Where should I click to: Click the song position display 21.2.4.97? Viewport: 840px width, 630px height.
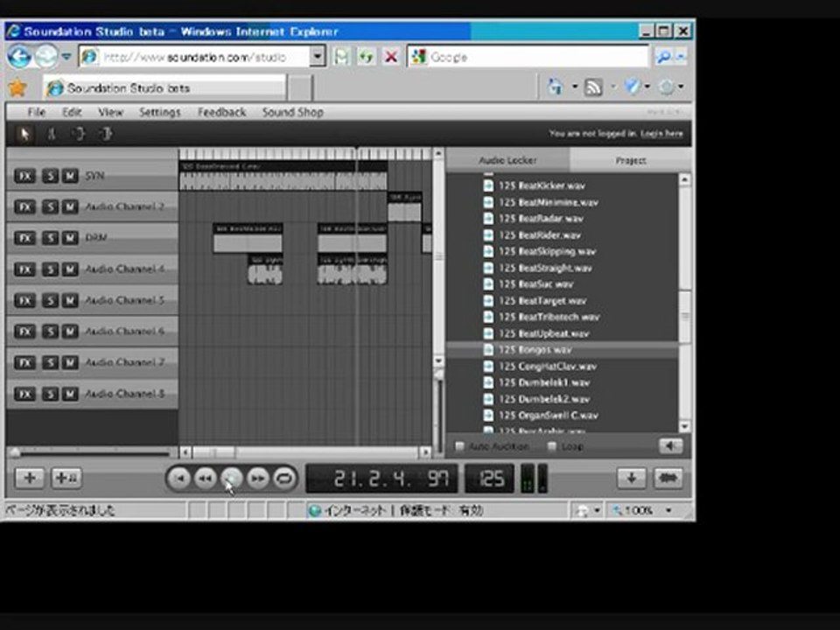point(381,479)
